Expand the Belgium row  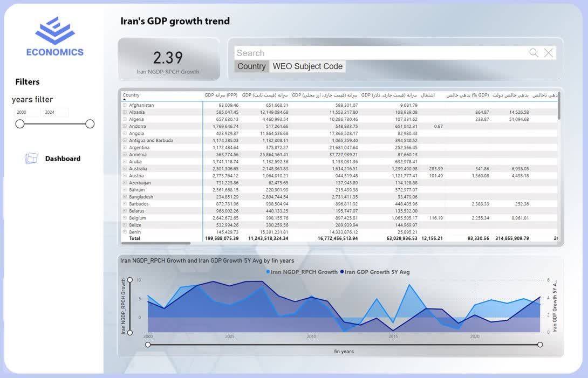[125, 218]
